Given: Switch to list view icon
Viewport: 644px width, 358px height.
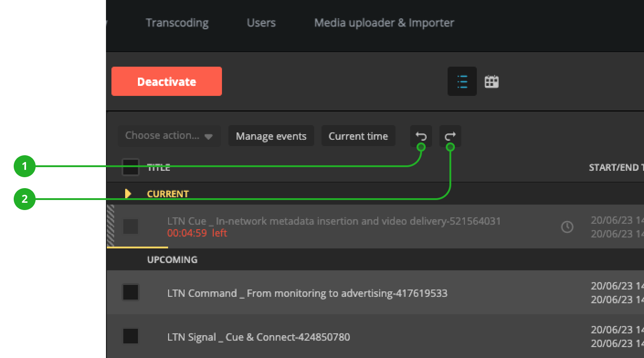Looking at the screenshot, I should 462,82.
